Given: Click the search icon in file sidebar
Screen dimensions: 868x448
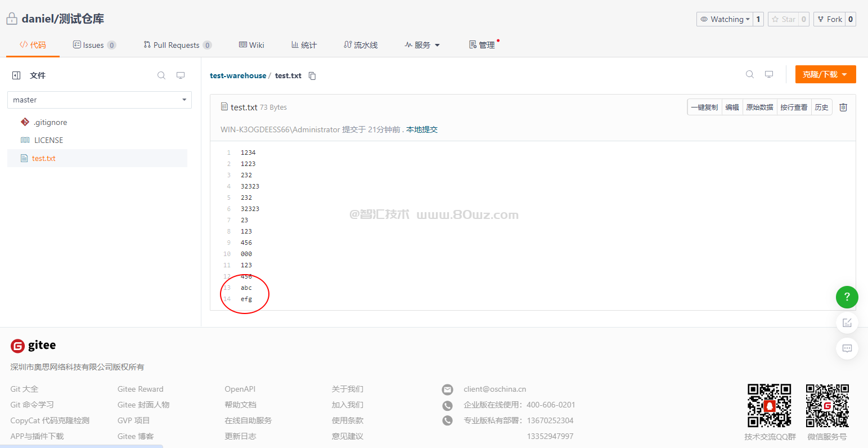Looking at the screenshot, I should [161, 75].
